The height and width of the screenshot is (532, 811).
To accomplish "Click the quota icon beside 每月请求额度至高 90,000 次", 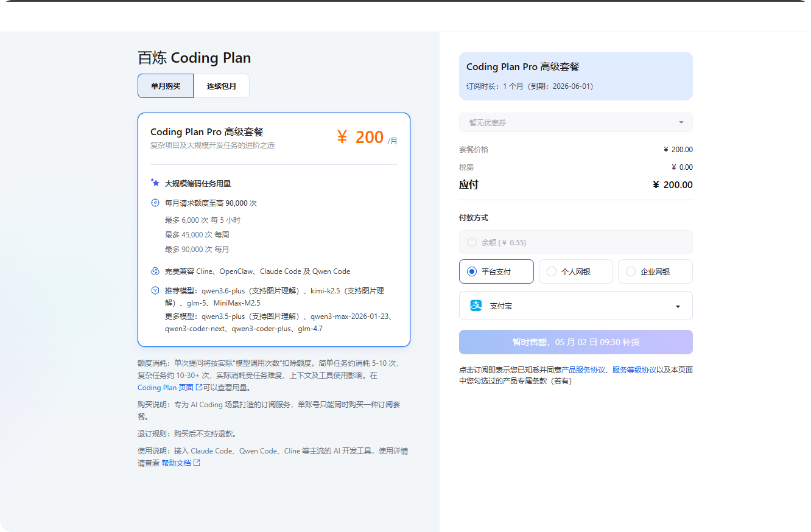I will 155,203.
